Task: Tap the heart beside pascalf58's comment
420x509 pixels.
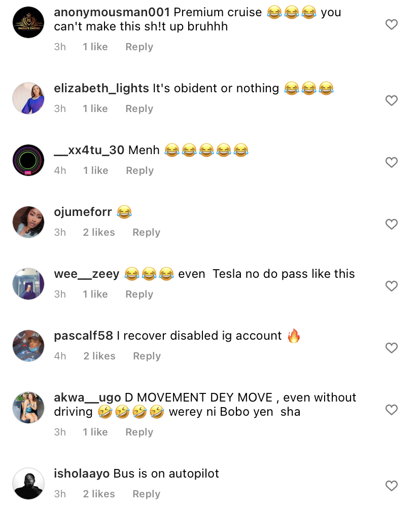Action: coord(392,348)
